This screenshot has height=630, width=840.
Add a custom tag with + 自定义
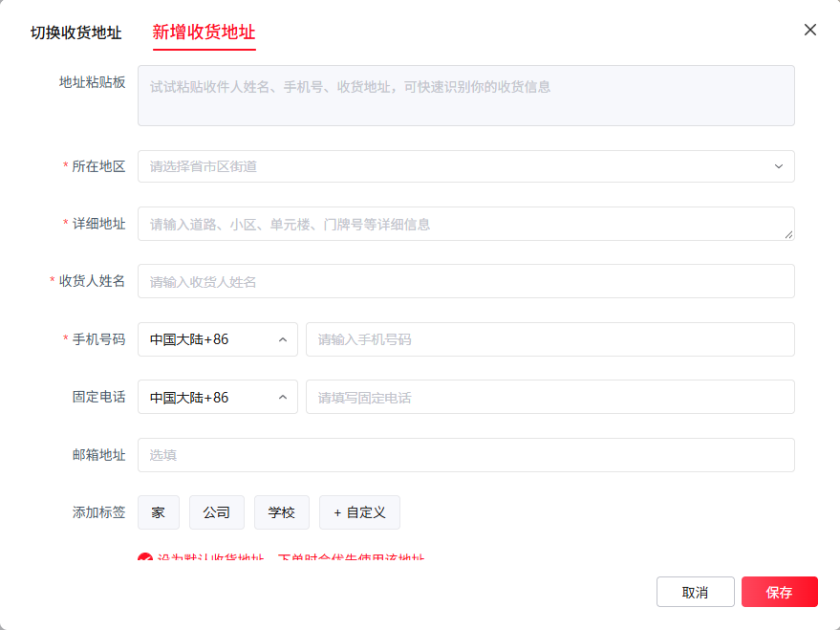pos(359,512)
